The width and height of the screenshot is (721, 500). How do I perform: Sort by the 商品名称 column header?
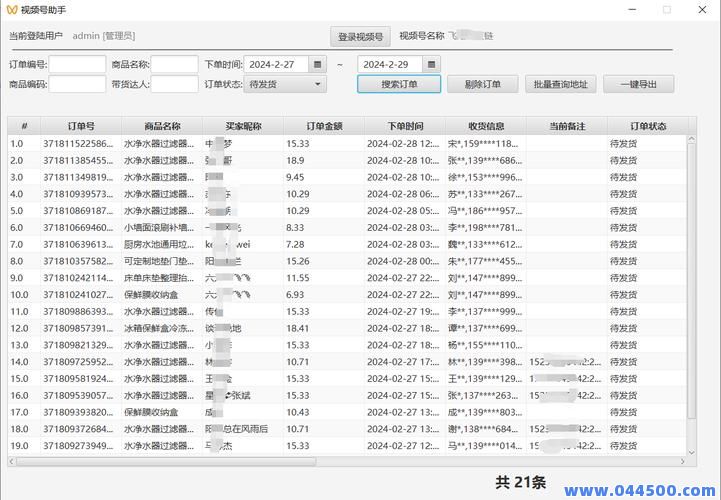[162, 126]
